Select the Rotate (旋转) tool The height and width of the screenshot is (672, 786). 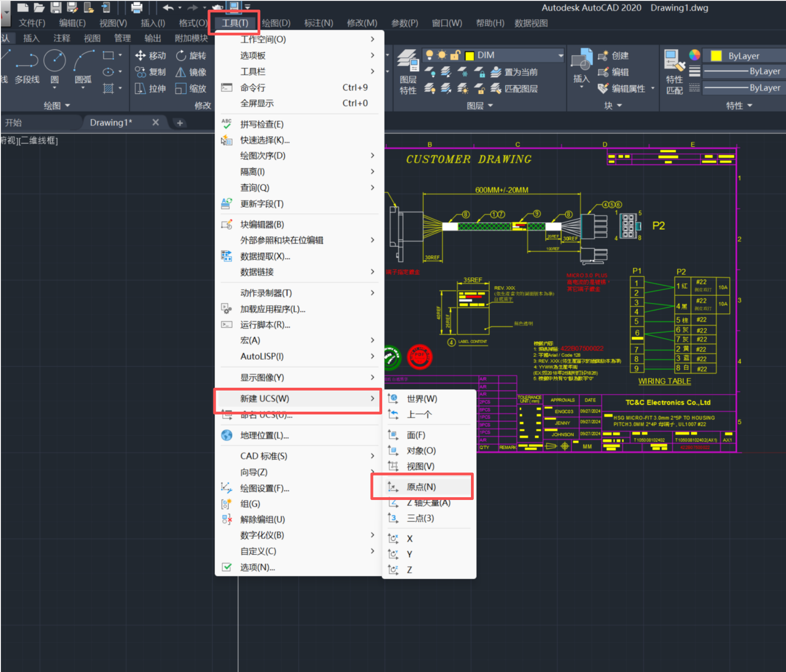(181, 56)
